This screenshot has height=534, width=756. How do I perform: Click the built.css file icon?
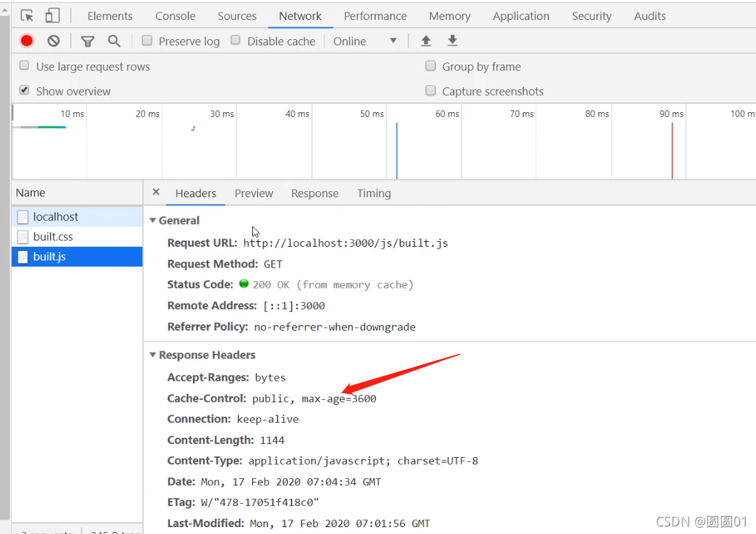pyautogui.click(x=23, y=237)
